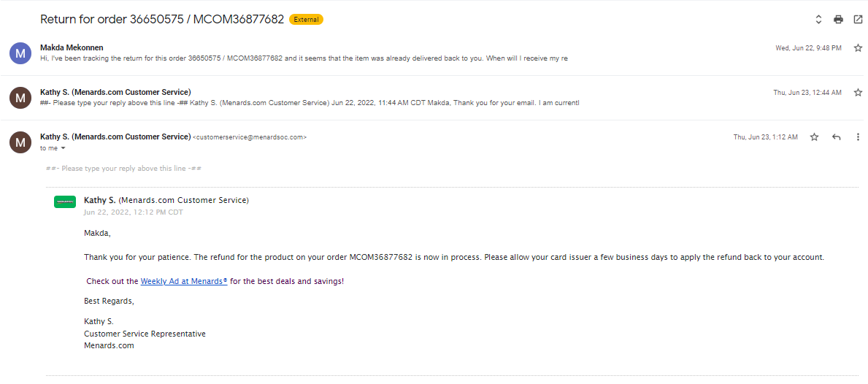Click the Thu, Jun 23, 1:12 AM timestamp

765,137
